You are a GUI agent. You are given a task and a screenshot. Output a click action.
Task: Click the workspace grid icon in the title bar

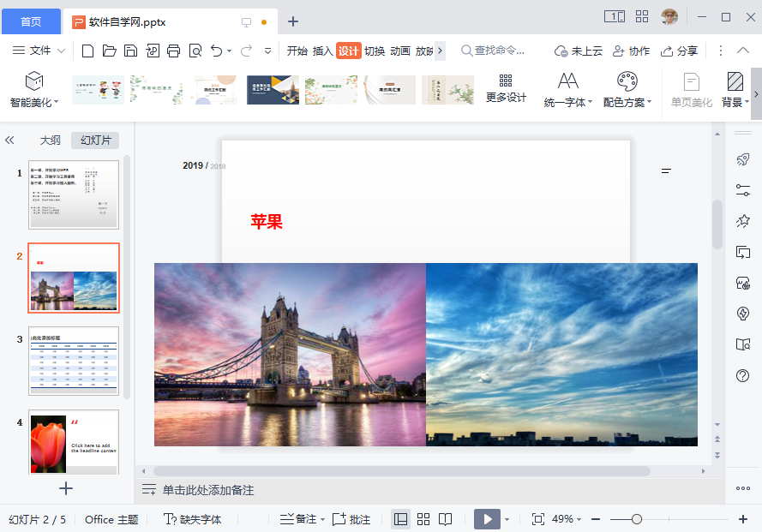click(x=642, y=16)
